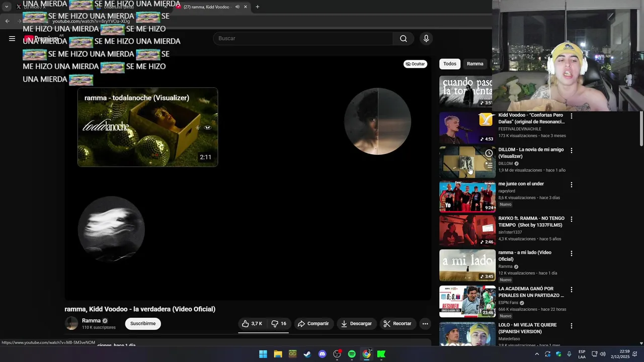Open Kidd Voodoo Confortas Pero Dañas title
This screenshot has height=362, width=644.
coord(531,118)
